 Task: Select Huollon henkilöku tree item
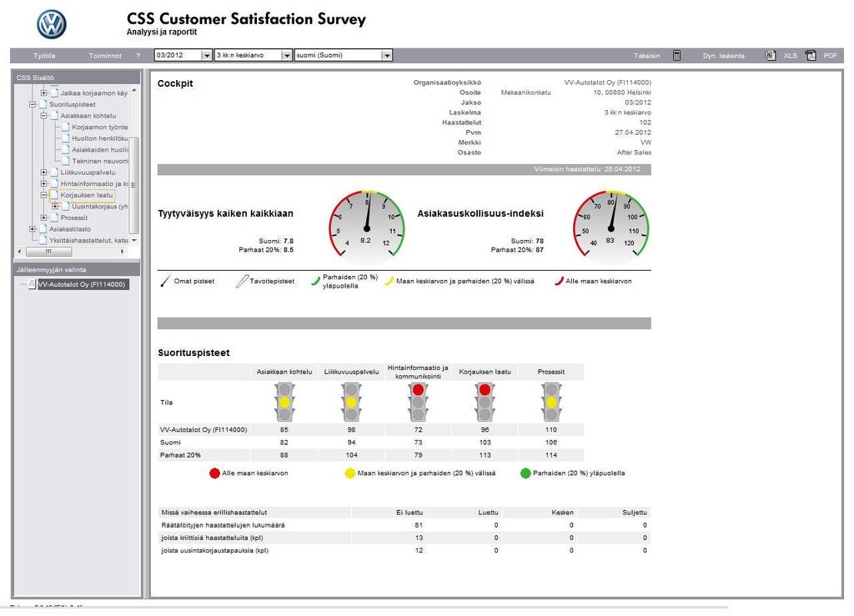tap(100, 138)
